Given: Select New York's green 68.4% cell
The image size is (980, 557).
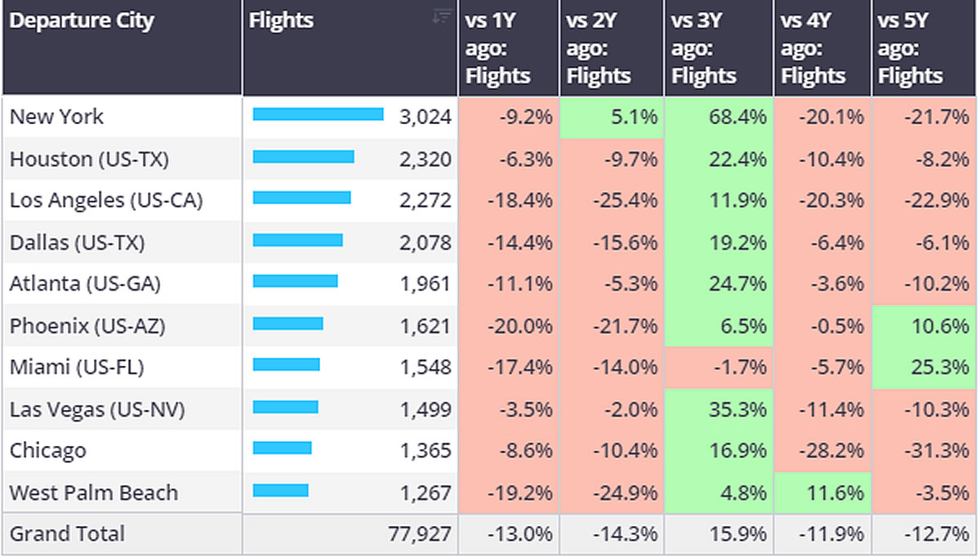Looking at the screenshot, I should (x=718, y=117).
